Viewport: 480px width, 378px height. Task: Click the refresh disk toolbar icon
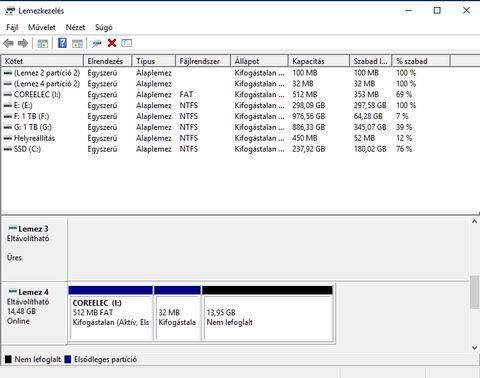[97, 43]
